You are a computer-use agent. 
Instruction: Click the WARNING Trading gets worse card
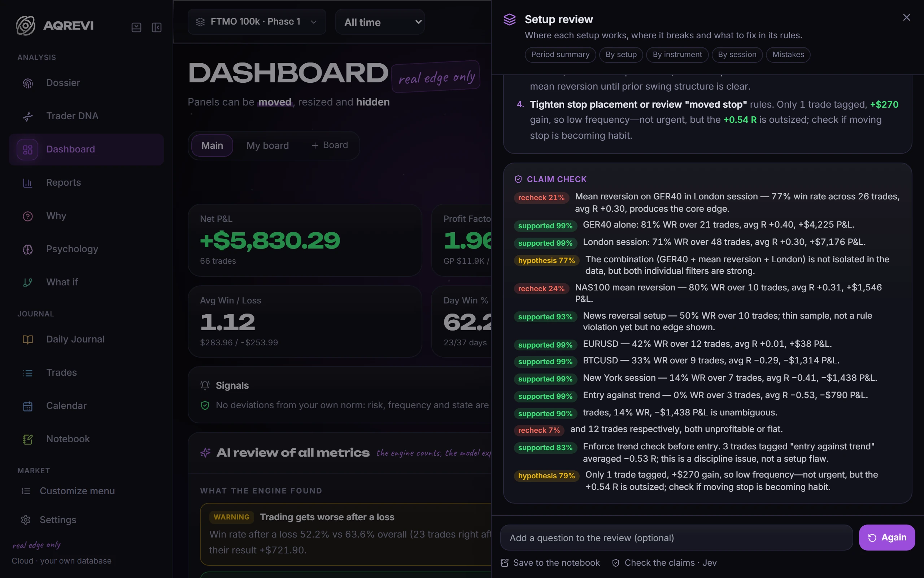click(345, 534)
